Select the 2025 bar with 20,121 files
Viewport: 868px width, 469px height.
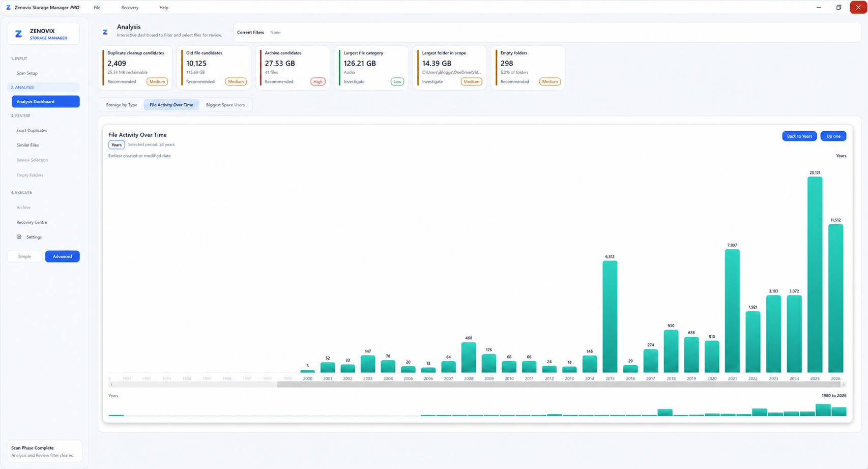pos(815,275)
